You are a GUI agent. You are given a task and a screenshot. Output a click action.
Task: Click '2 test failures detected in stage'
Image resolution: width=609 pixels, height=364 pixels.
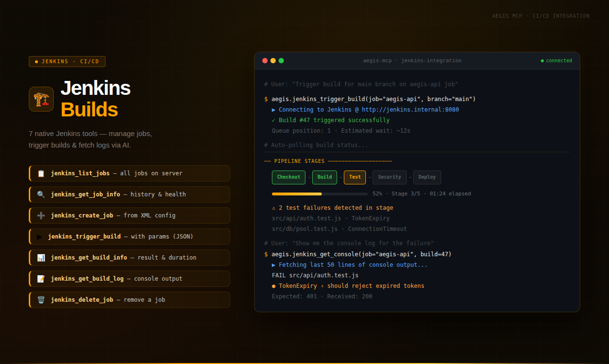332,208
